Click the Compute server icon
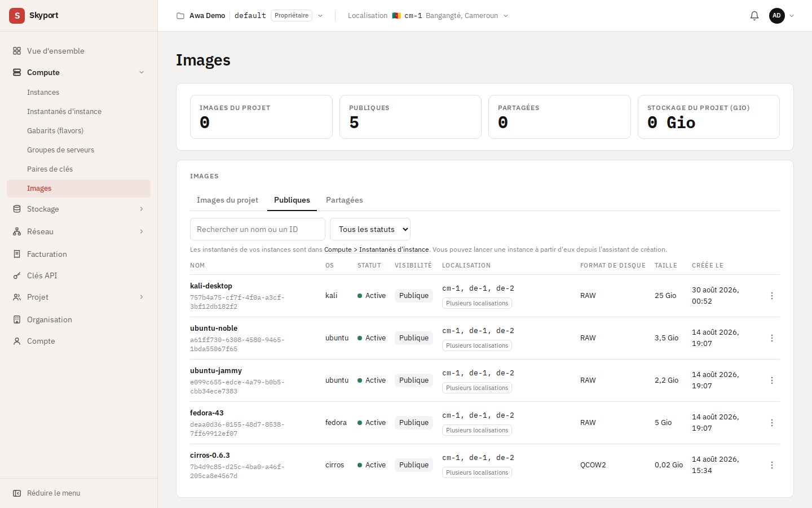The height and width of the screenshot is (508, 812). (x=17, y=72)
